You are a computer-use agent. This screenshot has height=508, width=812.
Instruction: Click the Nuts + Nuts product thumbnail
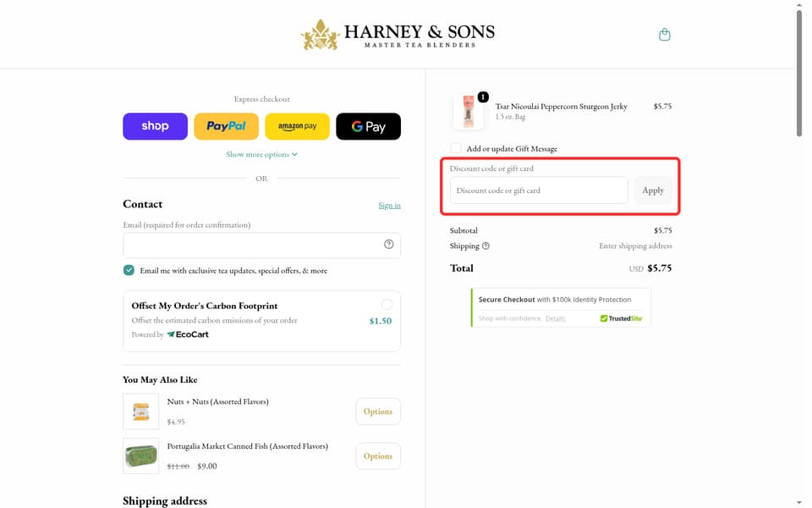pyautogui.click(x=141, y=411)
